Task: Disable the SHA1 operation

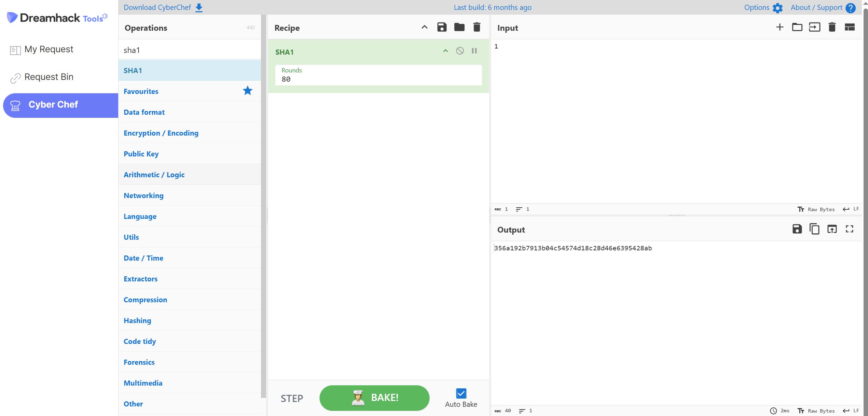Action: (x=460, y=51)
